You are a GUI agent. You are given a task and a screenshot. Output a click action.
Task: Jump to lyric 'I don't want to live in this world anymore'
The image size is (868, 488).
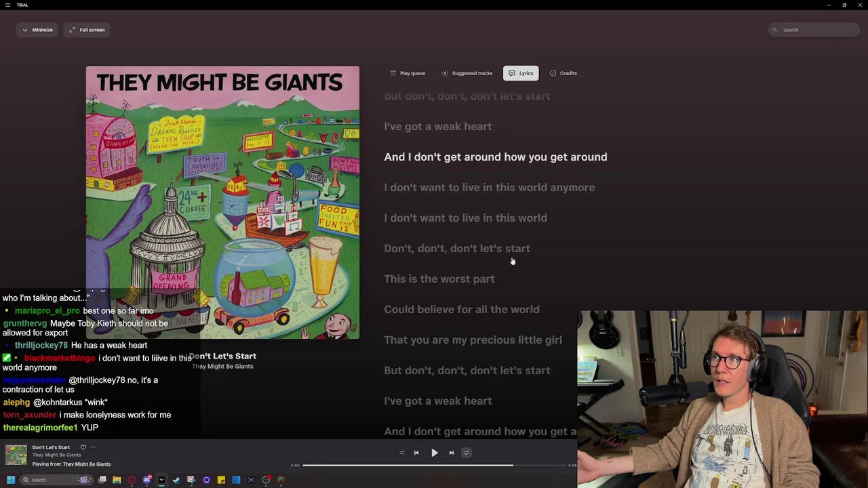tap(490, 188)
